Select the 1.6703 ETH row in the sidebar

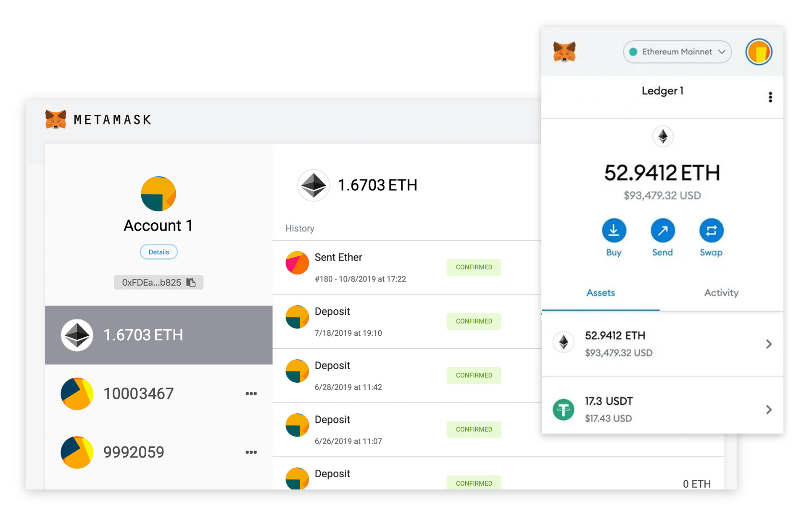click(158, 335)
